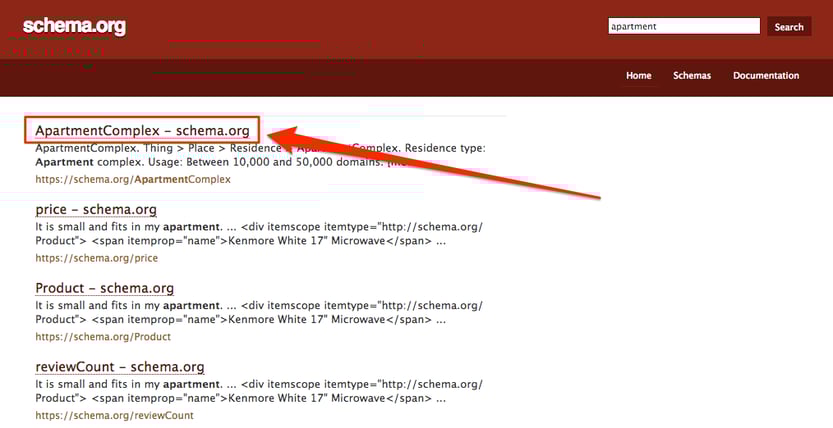Open the 'Product – schema.org' result title

tap(105, 288)
